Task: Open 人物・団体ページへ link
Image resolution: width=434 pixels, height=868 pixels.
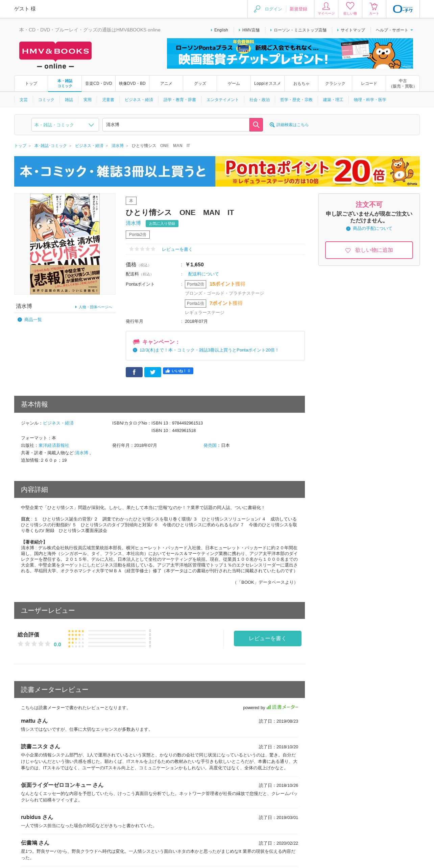Action: [x=95, y=307]
